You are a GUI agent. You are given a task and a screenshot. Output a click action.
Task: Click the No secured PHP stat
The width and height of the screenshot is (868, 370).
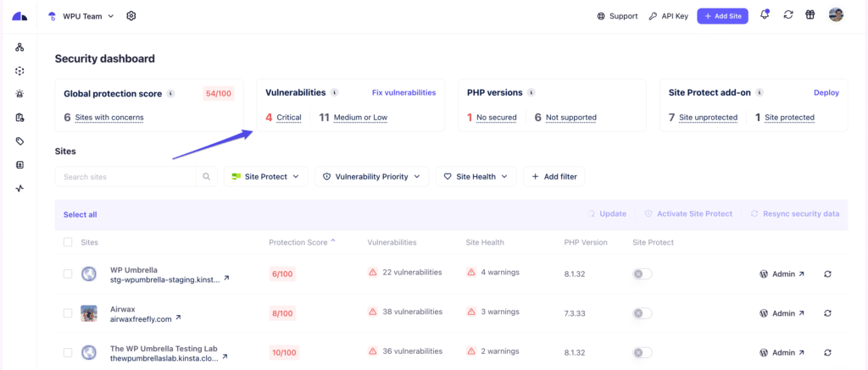492,117
